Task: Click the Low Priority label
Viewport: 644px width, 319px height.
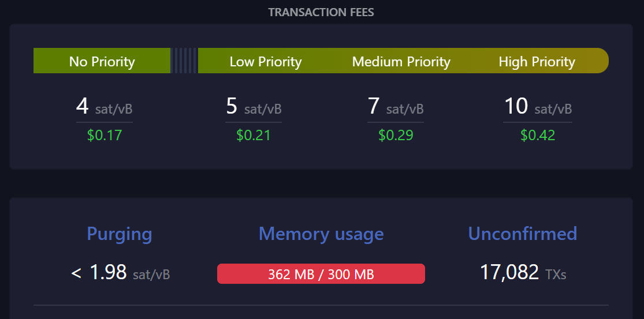Action: coord(266,62)
